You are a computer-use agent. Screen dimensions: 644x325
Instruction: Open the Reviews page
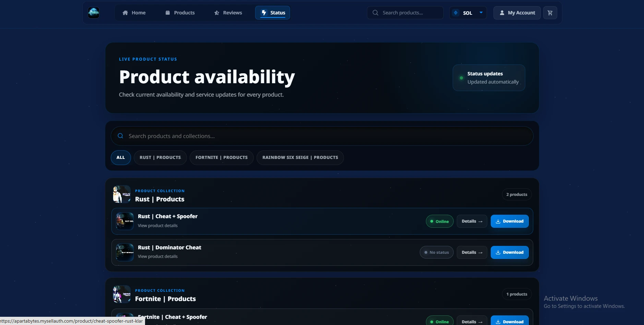[228, 13]
